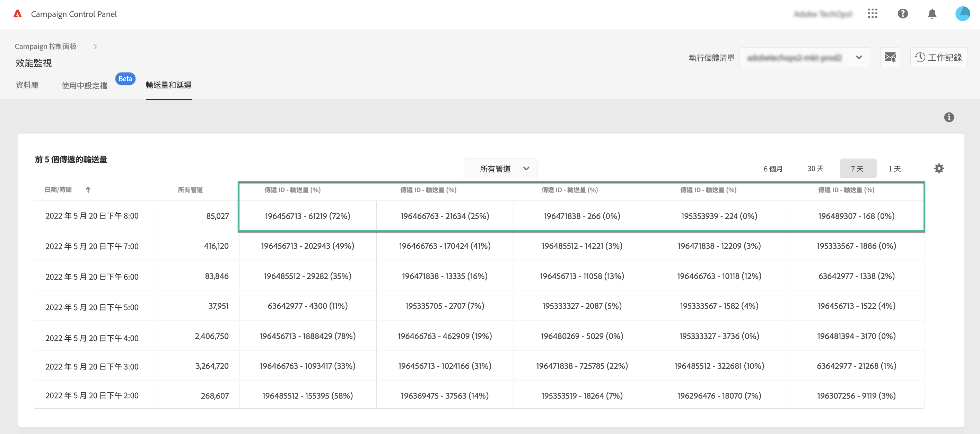Select the 30 天 time range

tap(815, 169)
